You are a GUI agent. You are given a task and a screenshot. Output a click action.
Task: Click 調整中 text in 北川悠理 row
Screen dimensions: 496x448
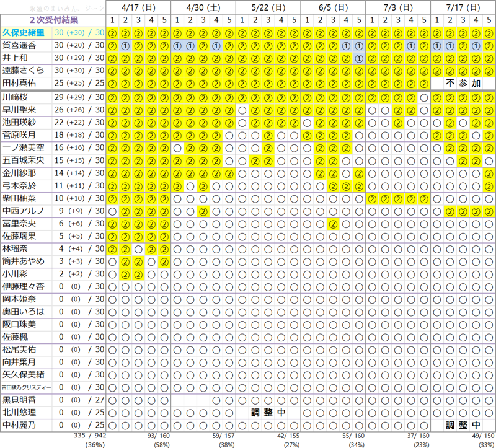pyautogui.click(x=268, y=413)
